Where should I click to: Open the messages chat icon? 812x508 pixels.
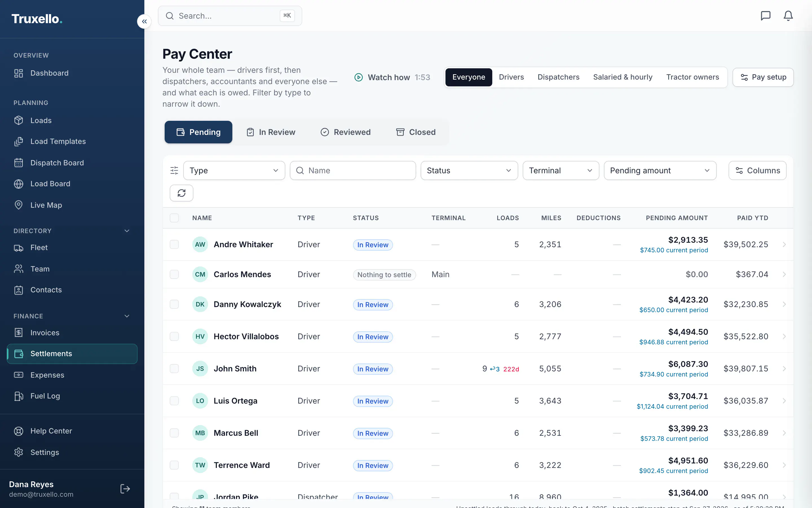[x=765, y=16]
